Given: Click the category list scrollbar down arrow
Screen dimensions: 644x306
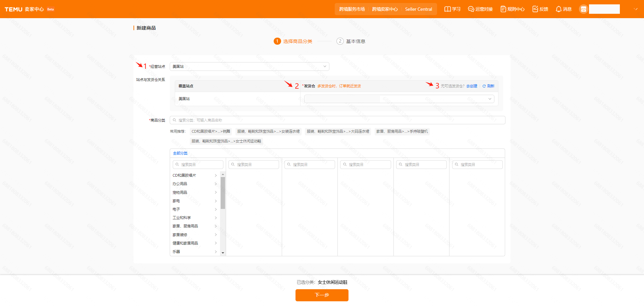Looking at the screenshot, I should [223, 253].
